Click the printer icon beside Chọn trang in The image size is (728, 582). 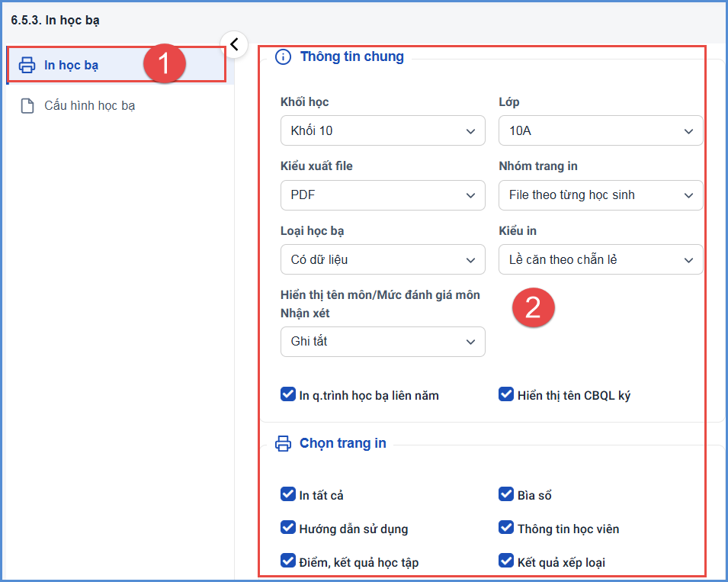point(284,444)
